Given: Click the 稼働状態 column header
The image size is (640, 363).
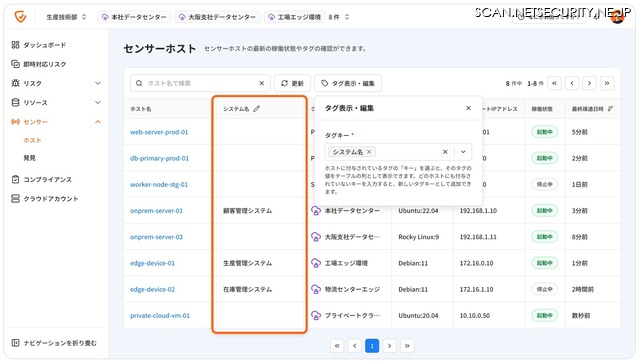Looking at the screenshot, I should click(542, 109).
